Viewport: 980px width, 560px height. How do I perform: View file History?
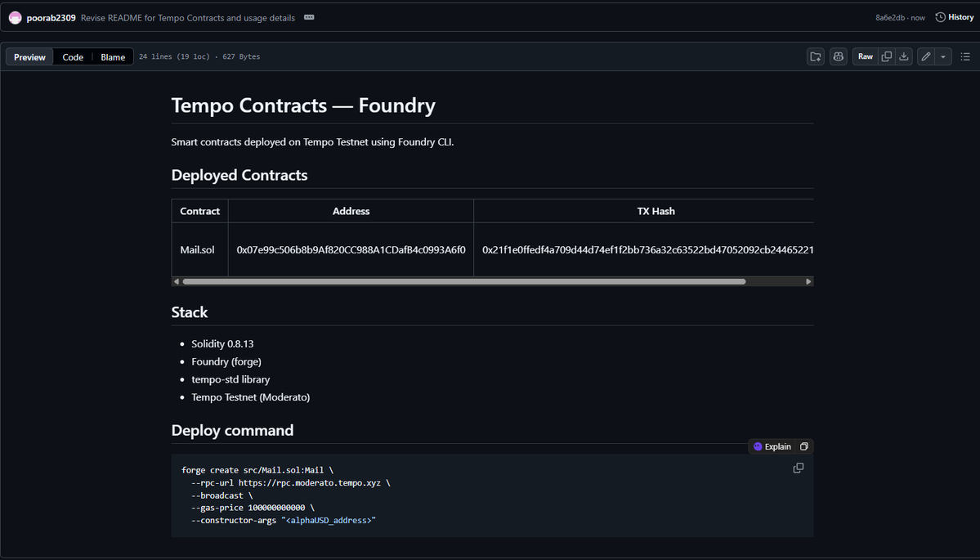[x=955, y=17]
